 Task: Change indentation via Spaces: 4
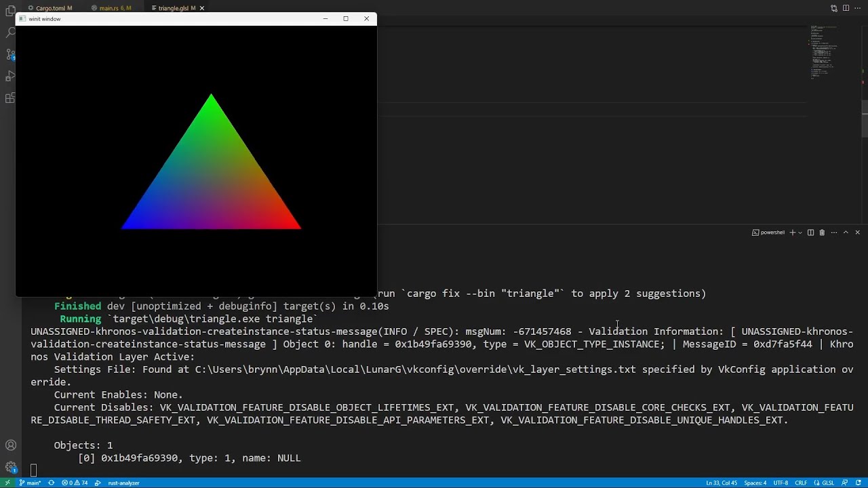point(755,483)
